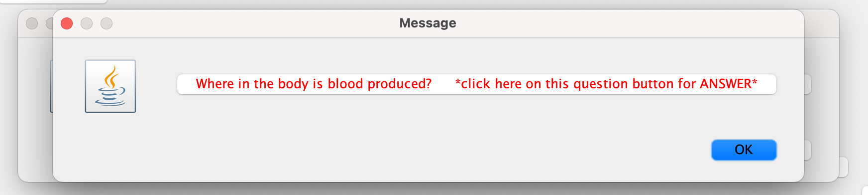Reveal answer via the blood question button
This screenshot has height=195, width=868.
[476, 84]
